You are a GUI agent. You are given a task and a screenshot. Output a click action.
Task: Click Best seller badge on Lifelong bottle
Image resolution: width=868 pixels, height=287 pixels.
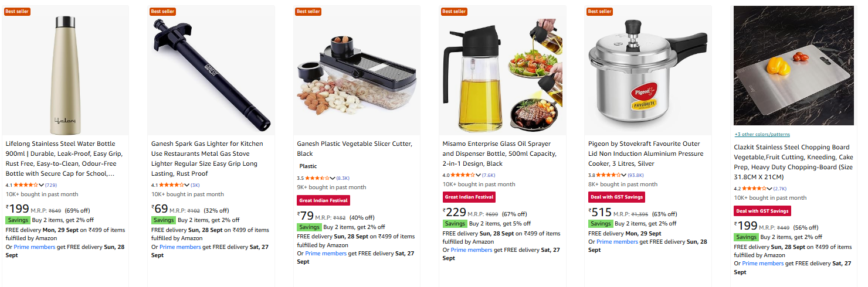pyautogui.click(x=17, y=12)
